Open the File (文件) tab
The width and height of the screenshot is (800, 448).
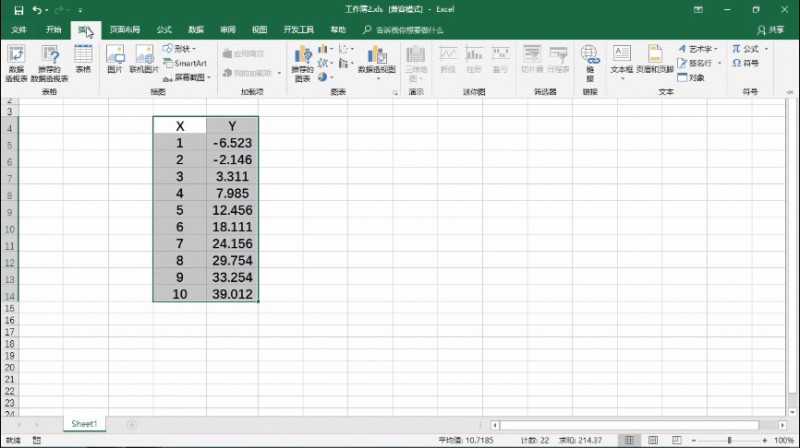point(19,30)
